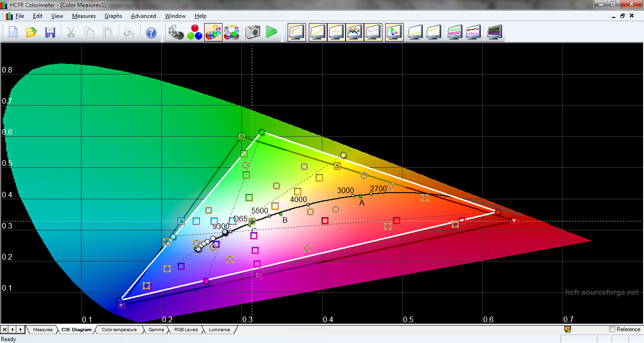
Task: Open the Advanced menu
Action: point(143,16)
